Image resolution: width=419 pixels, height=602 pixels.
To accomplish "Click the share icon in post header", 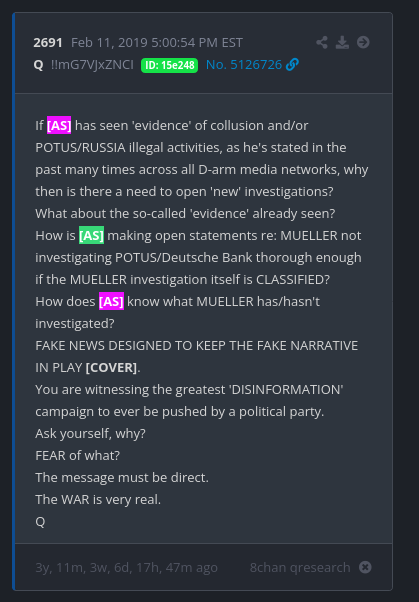I will (322, 42).
